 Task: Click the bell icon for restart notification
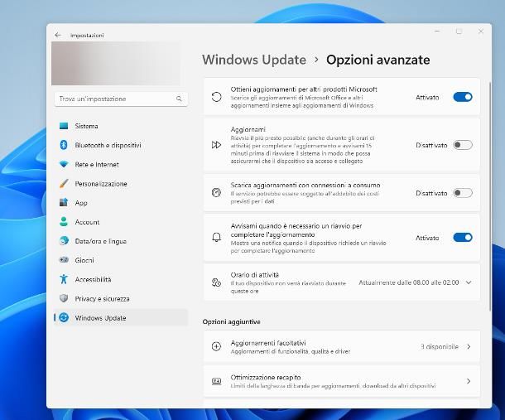coord(216,237)
